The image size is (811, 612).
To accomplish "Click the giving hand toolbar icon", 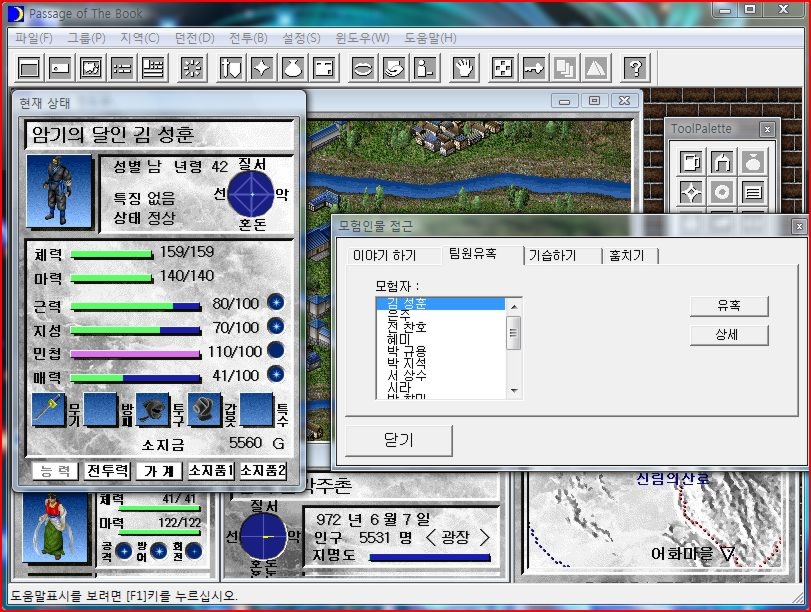I will coord(394,68).
